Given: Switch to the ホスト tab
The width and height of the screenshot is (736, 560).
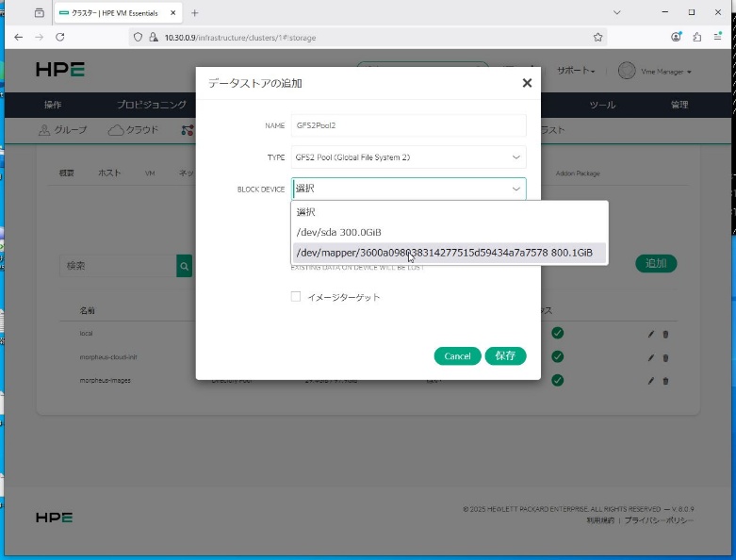Looking at the screenshot, I should tap(109, 173).
